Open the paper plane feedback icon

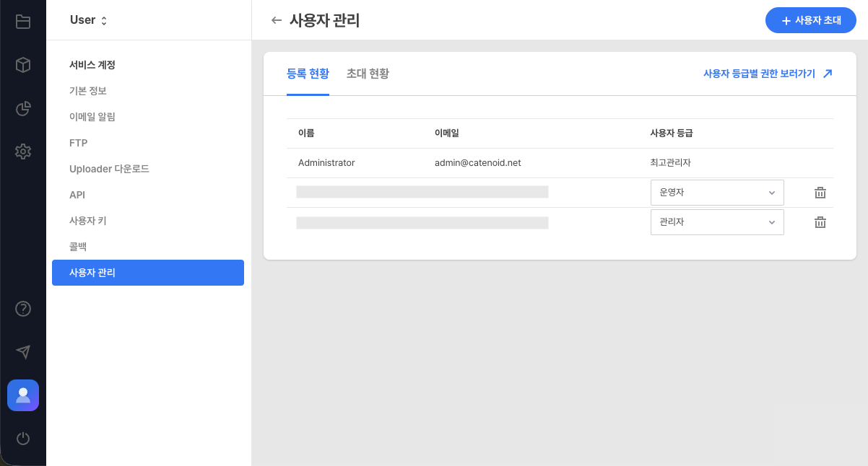tap(23, 352)
